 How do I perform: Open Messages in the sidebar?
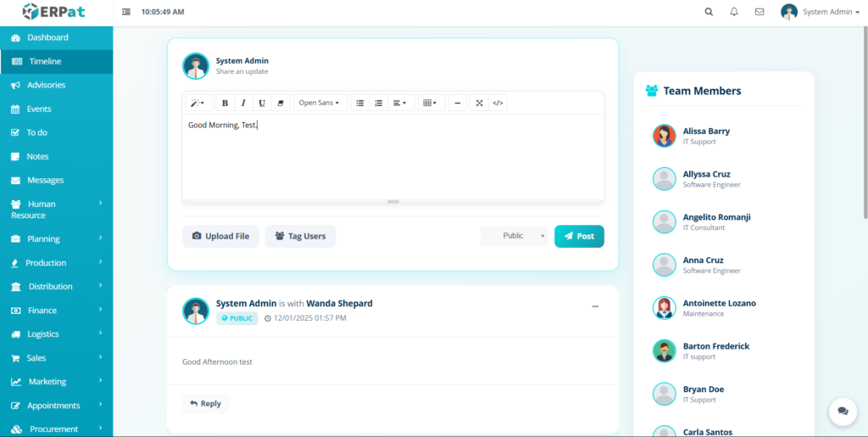coord(57,181)
